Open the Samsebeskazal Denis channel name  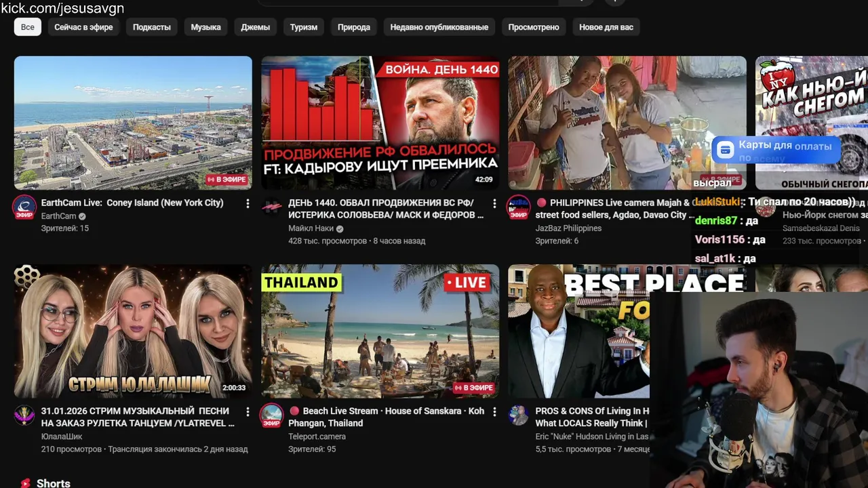click(821, 228)
